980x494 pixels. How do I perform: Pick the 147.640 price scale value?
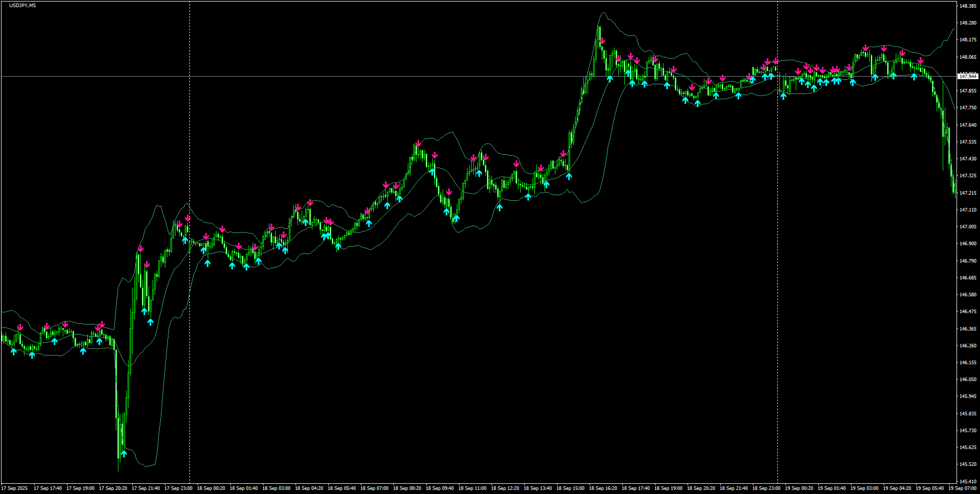point(968,125)
